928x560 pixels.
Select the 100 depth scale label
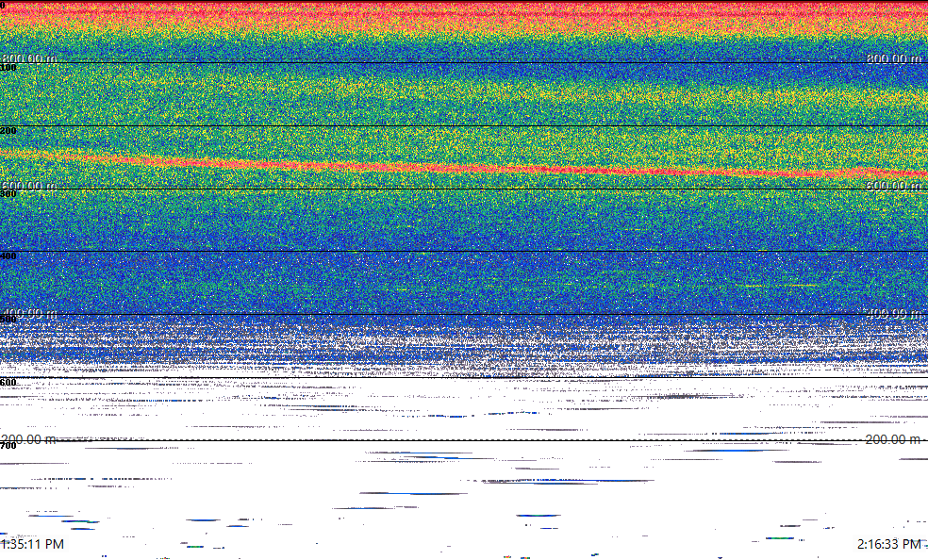point(8,68)
